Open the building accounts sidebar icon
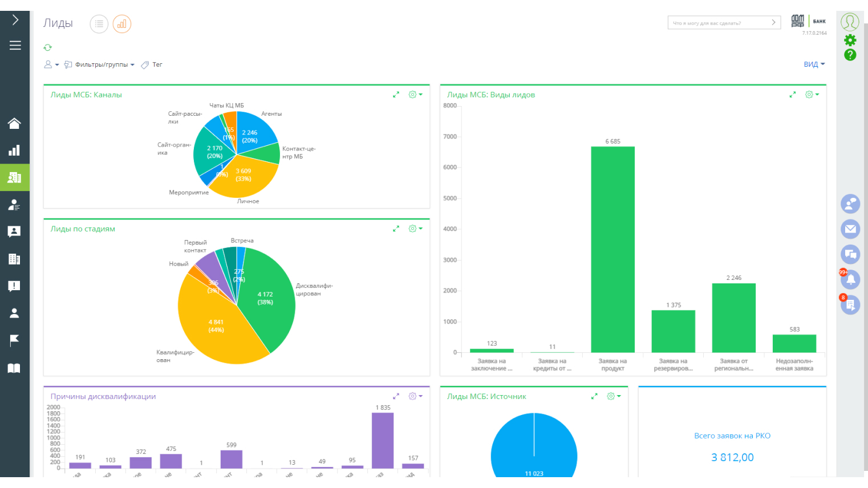This screenshot has height=488, width=868. pyautogui.click(x=14, y=259)
